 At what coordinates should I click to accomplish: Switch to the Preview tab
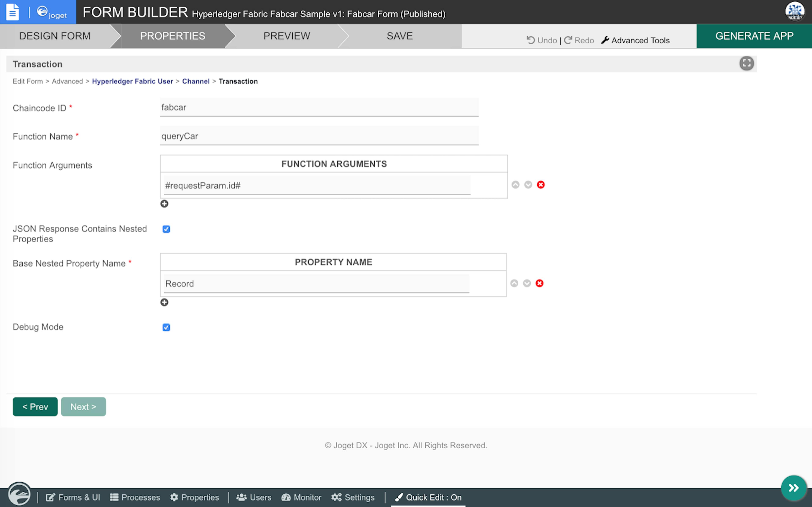pyautogui.click(x=287, y=36)
